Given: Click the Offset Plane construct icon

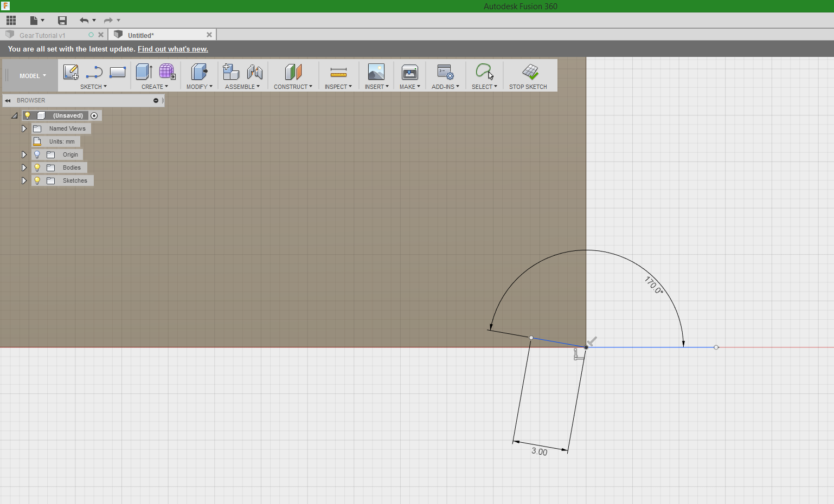Looking at the screenshot, I should point(293,72).
